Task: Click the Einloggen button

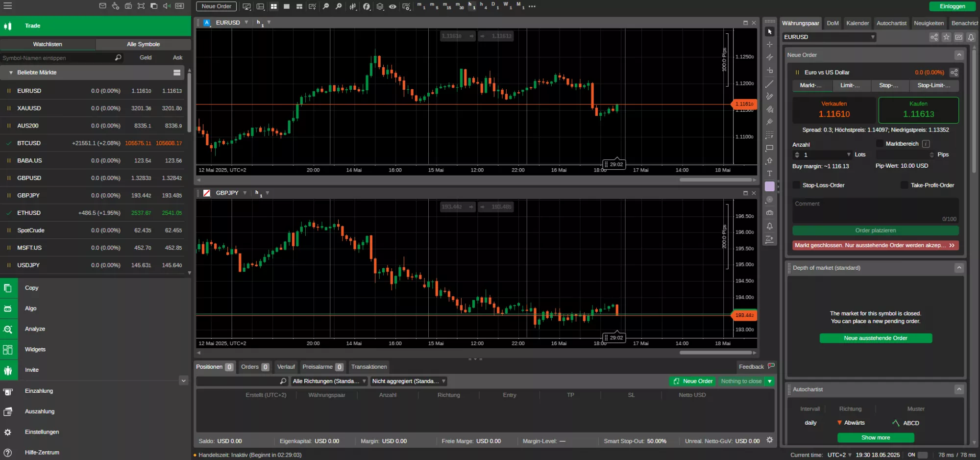Action: 952,6
